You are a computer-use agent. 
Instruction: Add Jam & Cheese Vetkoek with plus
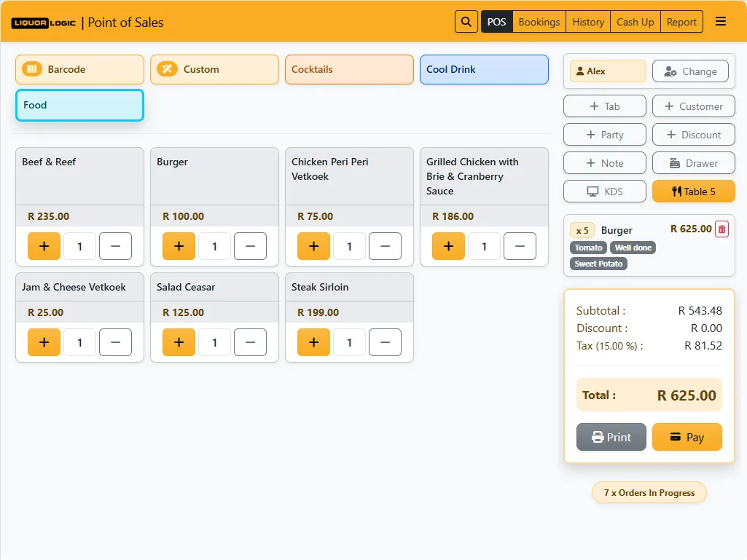click(44, 342)
